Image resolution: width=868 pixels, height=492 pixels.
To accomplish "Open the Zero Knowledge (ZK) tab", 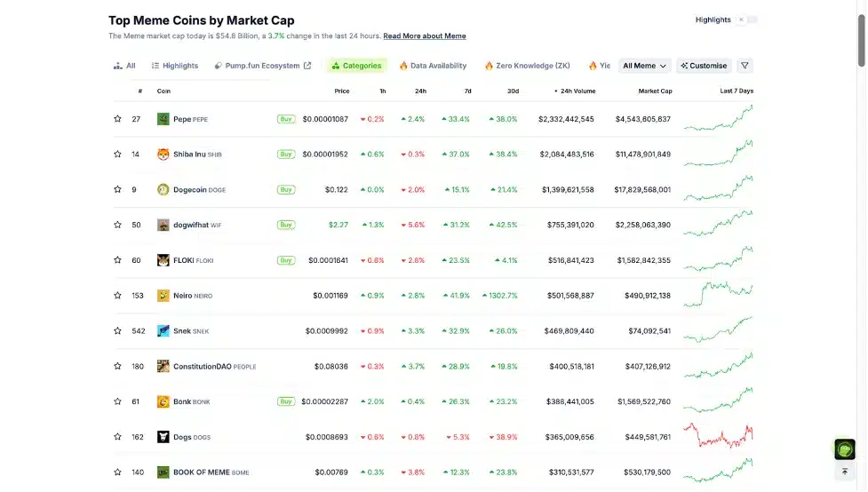I will tap(527, 66).
